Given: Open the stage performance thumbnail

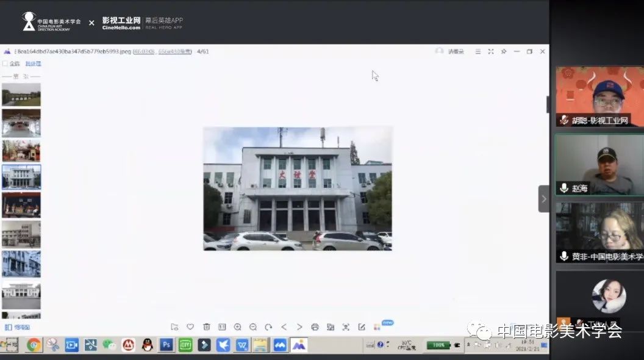Looking at the screenshot, I should [x=21, y=205].
